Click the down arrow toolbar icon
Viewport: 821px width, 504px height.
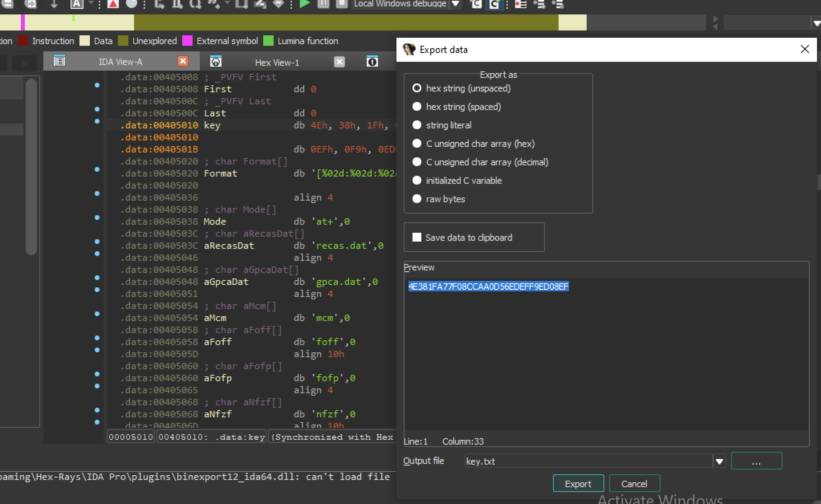coord(54,4)
